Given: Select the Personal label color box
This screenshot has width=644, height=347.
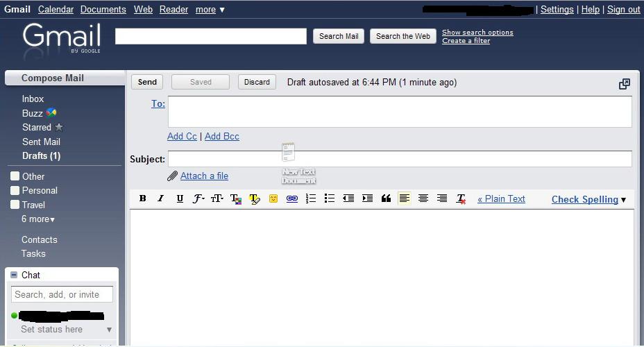Looking at the screenshot, I should [x=15, y=190].
